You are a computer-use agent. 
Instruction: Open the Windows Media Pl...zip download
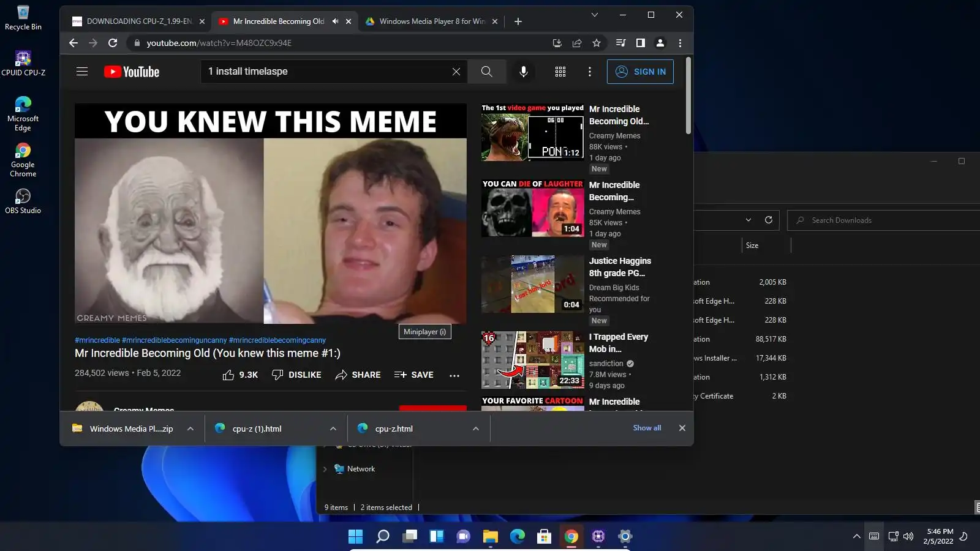point(124,429)
